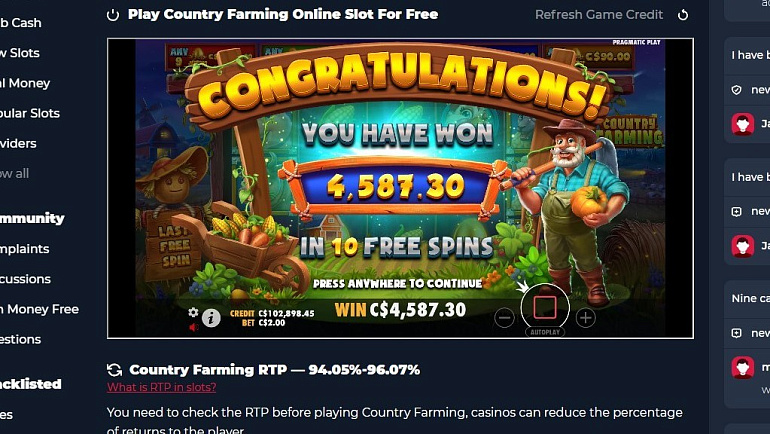This screenshot has height=434, width=770.
Task: Click the first red user avatar in feed
Action: click(742, 124)
